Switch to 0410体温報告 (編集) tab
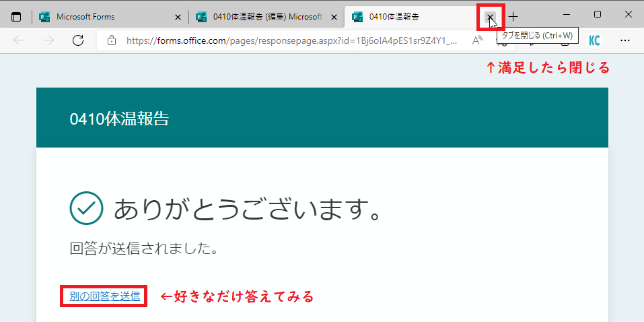 click(x=267, y=17)
